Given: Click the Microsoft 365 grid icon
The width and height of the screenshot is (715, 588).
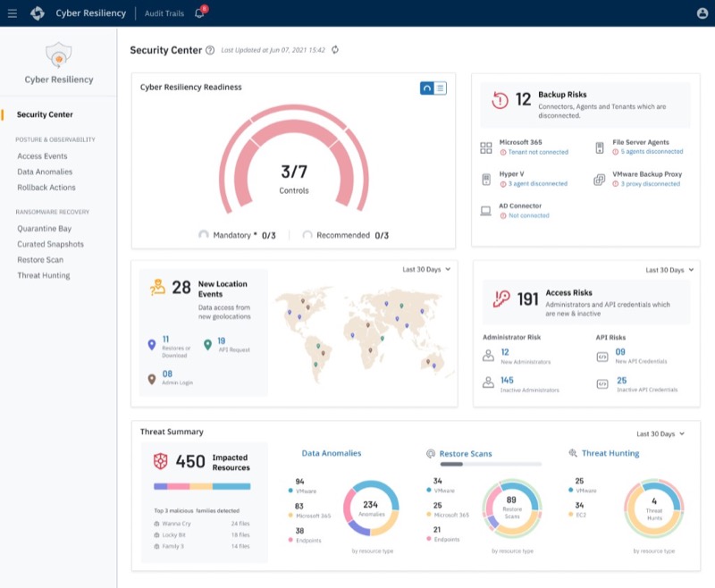Looking at the screenshot, I should pos(485,147).
